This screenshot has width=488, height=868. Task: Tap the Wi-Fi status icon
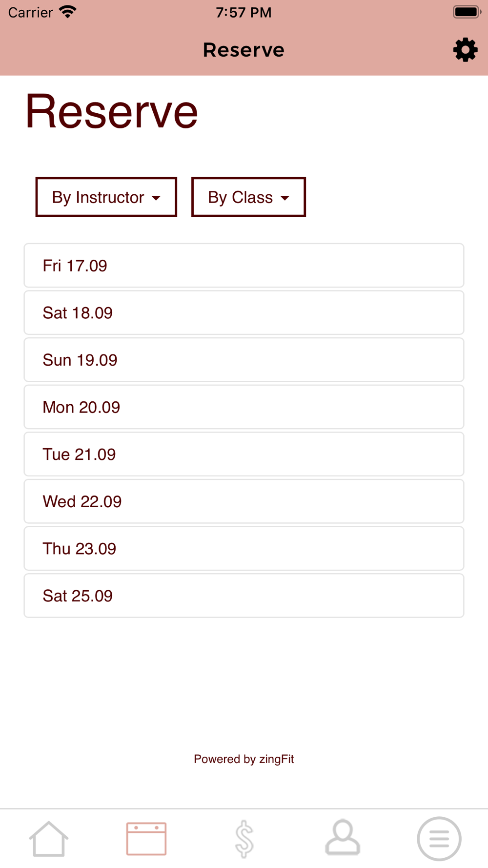(x=68, y=12)
